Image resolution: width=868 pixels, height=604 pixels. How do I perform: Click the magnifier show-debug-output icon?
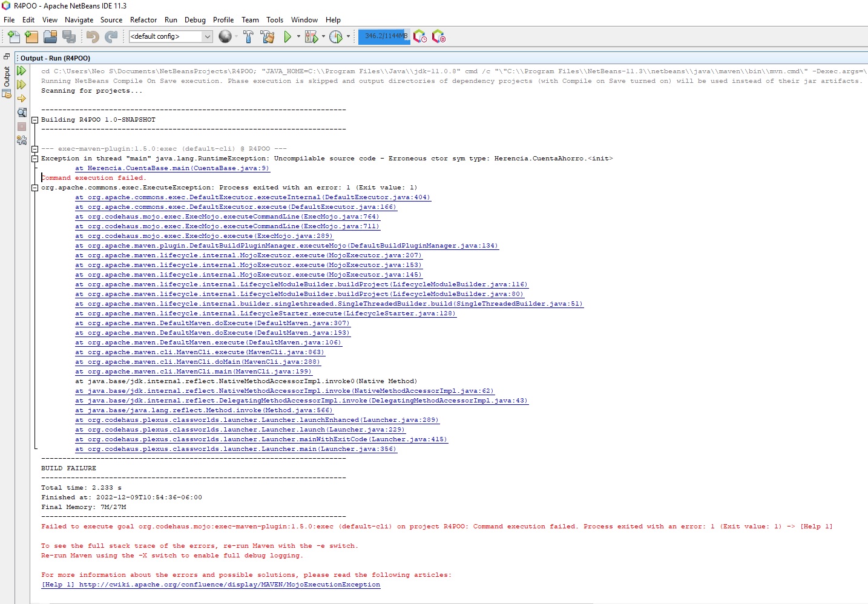click(22, 113)
